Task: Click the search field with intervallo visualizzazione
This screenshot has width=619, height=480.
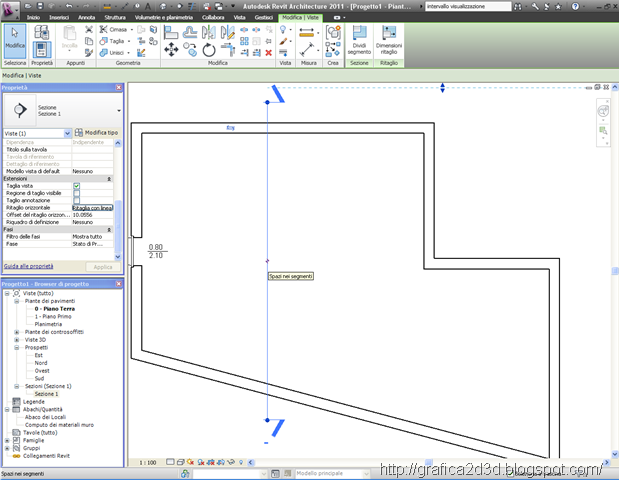Action: [468, 6]
